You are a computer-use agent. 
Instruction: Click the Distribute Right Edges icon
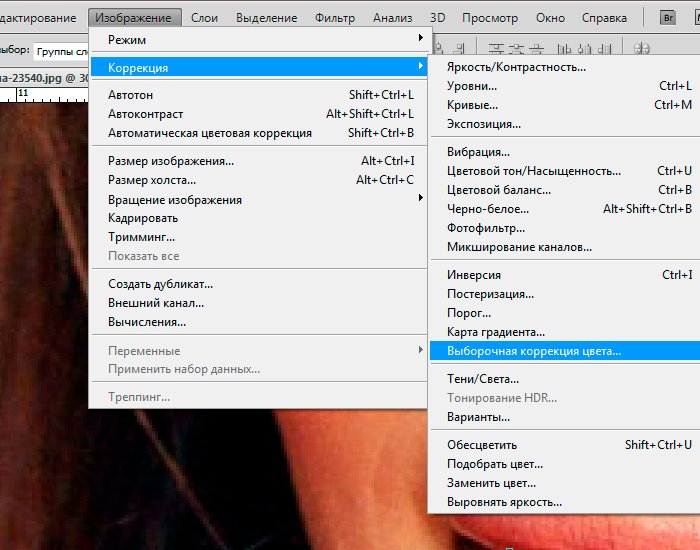[605, 48]
